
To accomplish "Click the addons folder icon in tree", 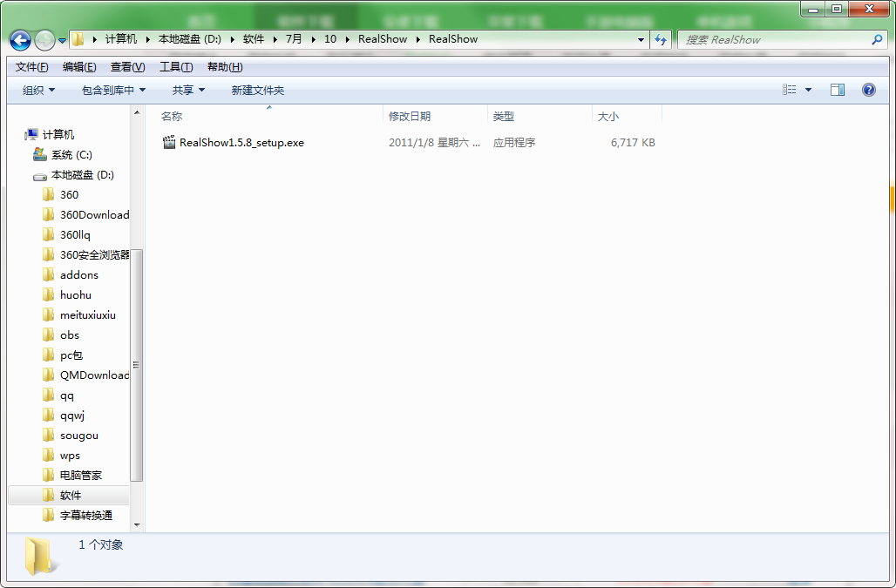I will click(x=49, y=275).
